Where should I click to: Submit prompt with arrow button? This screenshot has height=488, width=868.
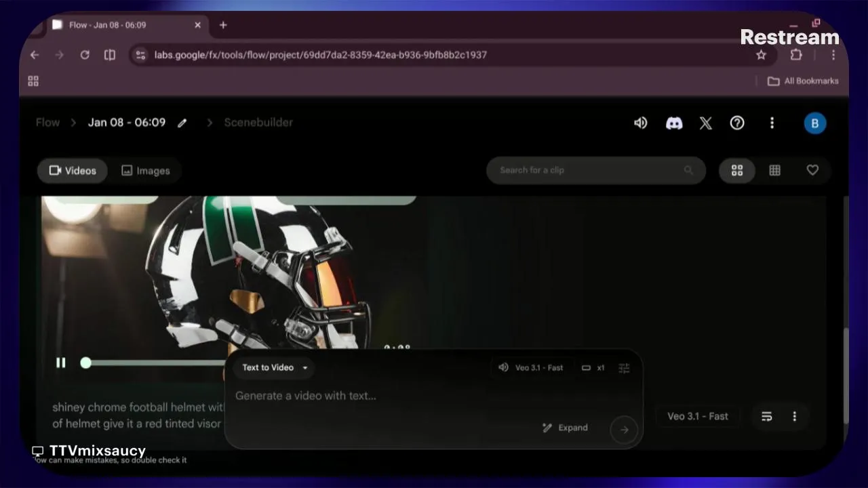coord(624,429)
